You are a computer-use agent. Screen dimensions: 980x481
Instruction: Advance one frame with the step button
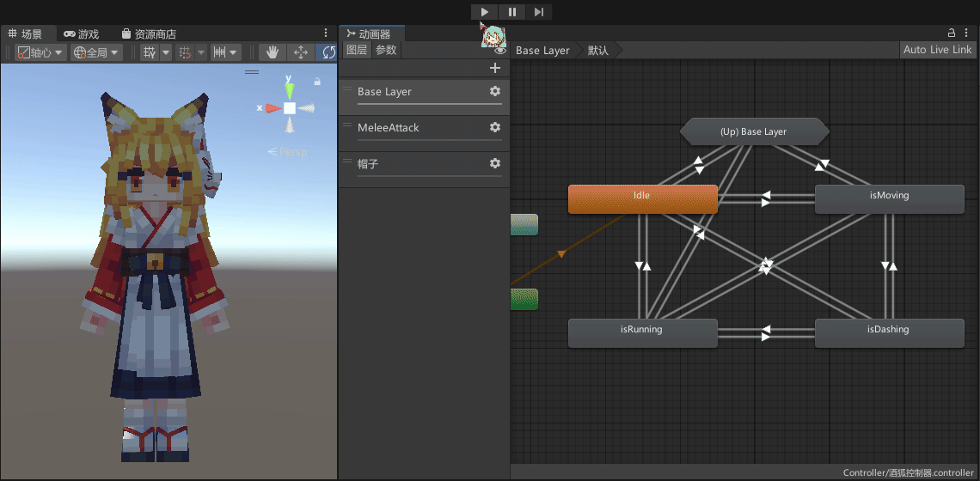[539, 12]
